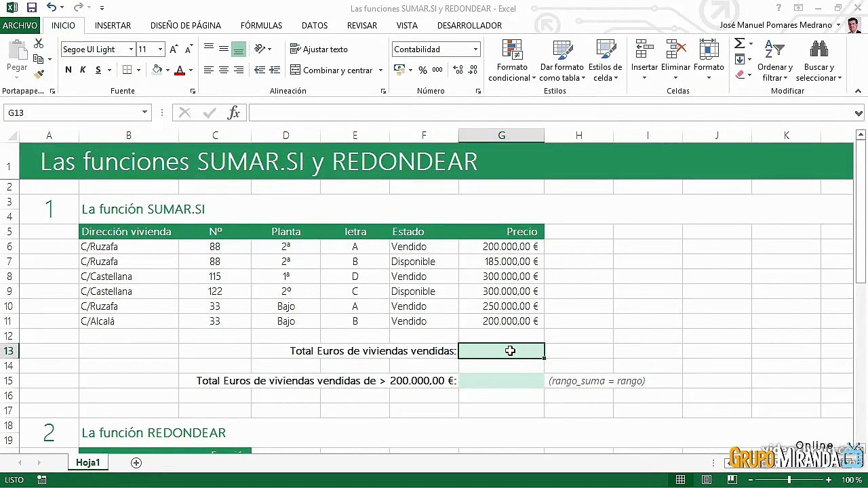Increase font size with large A icon

tap(174, 49)
